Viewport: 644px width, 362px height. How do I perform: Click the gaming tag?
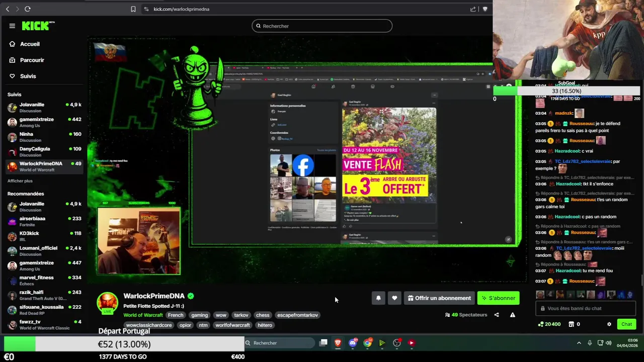pyautogui.click(x=199, y=315)
